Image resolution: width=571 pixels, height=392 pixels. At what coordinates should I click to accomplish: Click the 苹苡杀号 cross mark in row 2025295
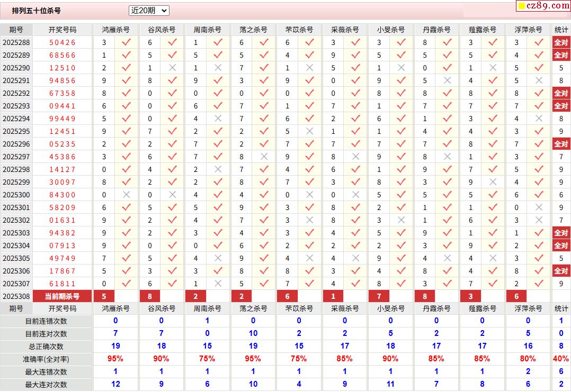coord(310,131)
